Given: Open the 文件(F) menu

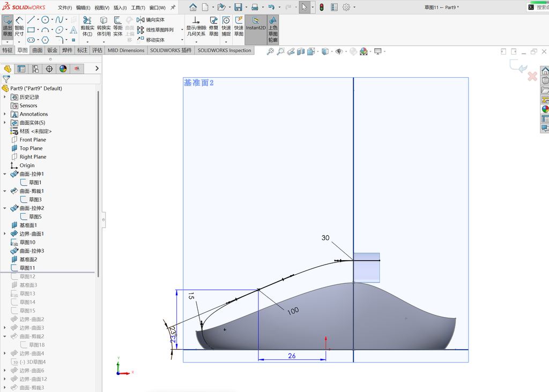Looking at the screenshot, I should (65, 7).
